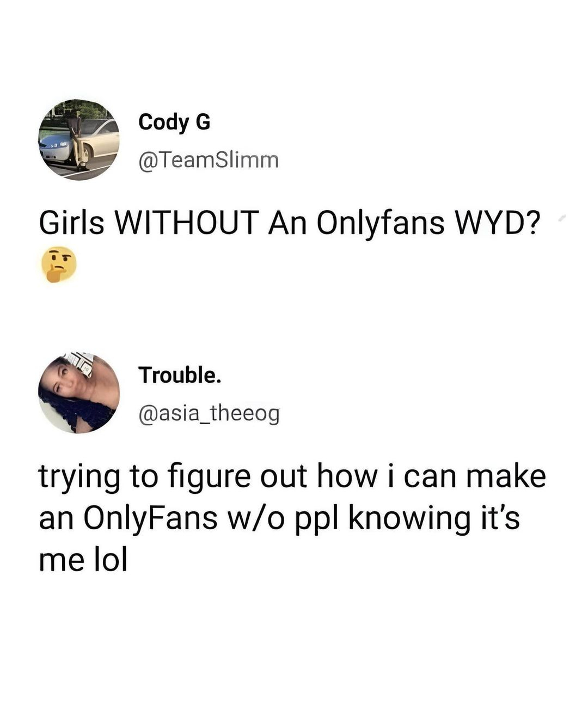
Task: Open Trouble's profile picture
Action: point(79,393)
